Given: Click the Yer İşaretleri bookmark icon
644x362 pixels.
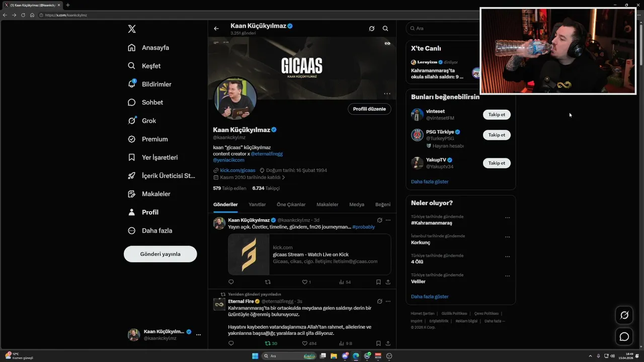Looking at the screenshot, I should point(132,157).
